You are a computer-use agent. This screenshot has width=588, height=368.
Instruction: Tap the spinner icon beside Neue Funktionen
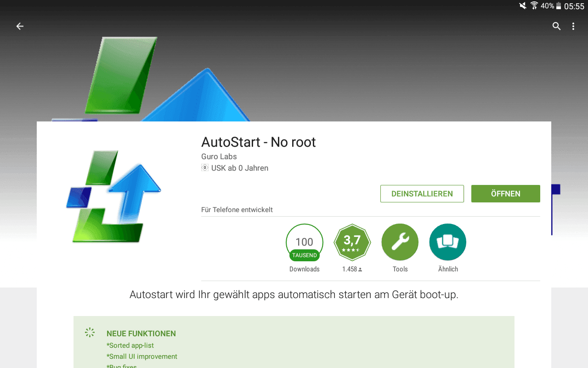click(x=90, y=333)
